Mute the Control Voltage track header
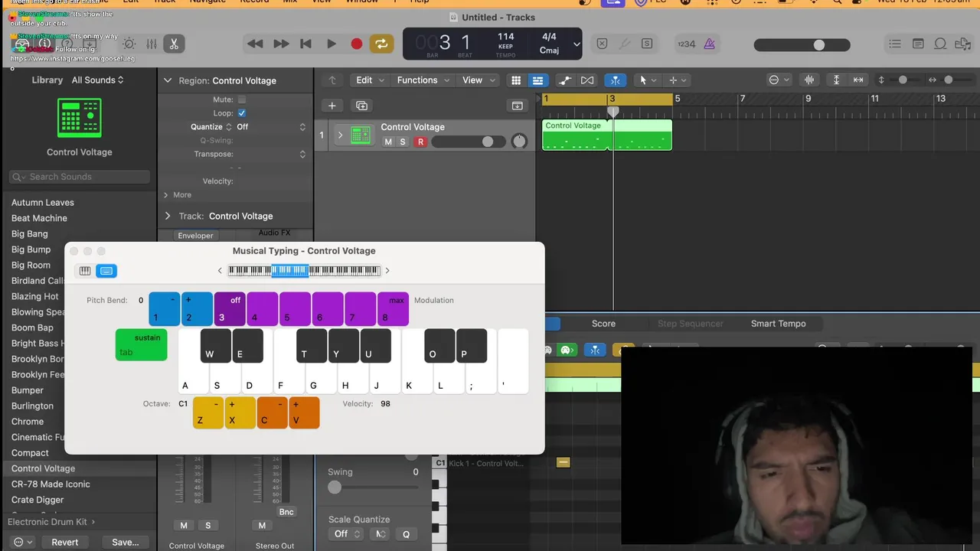The width and height of the screenshot is (980, 551). [x=388, y=142]
